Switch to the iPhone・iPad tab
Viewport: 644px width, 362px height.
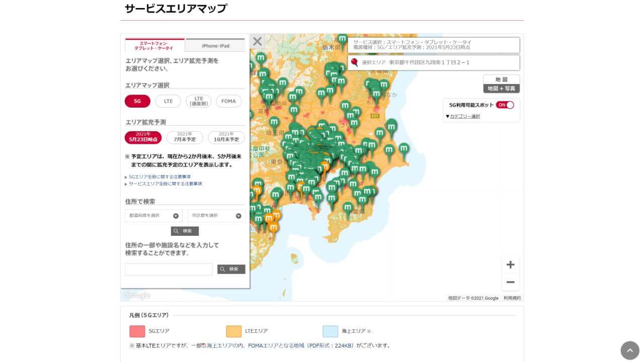[x=215, y=45]
